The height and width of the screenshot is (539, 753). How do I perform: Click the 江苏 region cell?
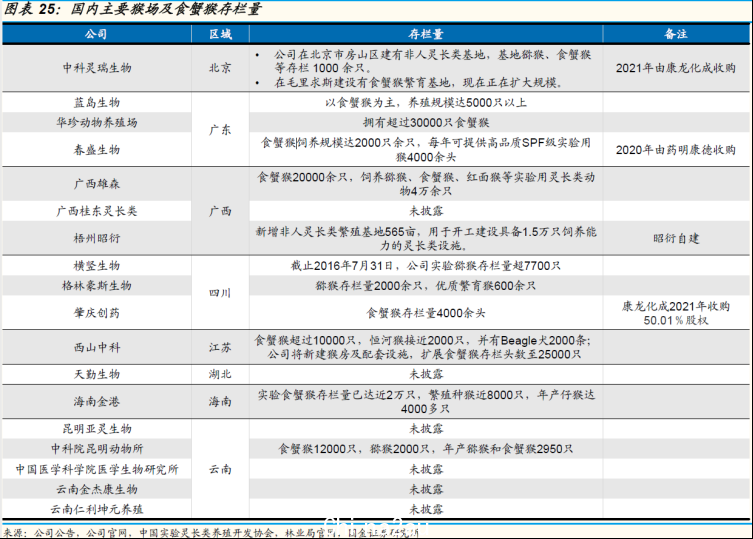pyautogui.click(x=220, y=347)
